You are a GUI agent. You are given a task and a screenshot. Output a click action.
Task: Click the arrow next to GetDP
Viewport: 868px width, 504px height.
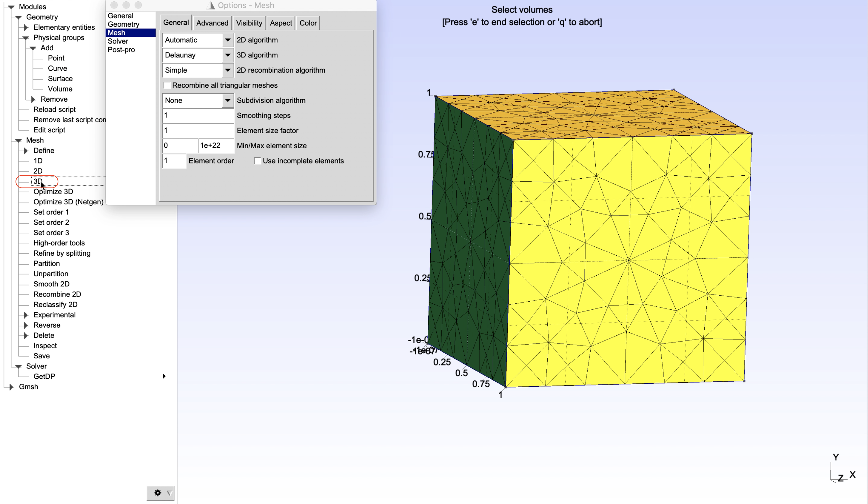[164, 376]
